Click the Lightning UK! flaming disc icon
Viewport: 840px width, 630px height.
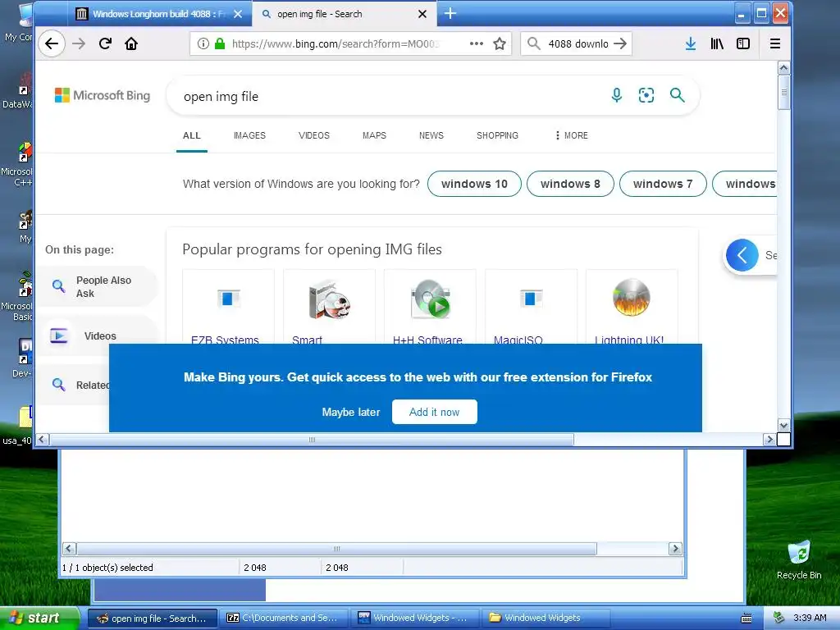click(632, 297)
